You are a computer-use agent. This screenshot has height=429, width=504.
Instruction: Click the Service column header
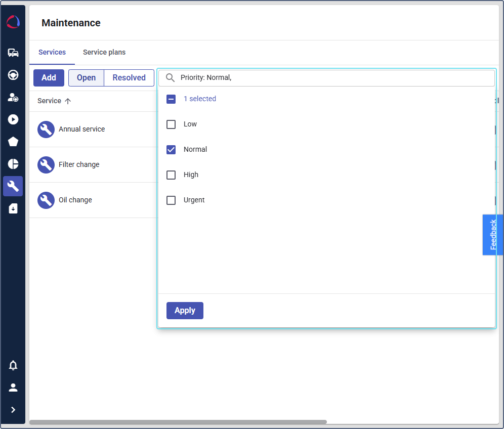tap(49, 101)
